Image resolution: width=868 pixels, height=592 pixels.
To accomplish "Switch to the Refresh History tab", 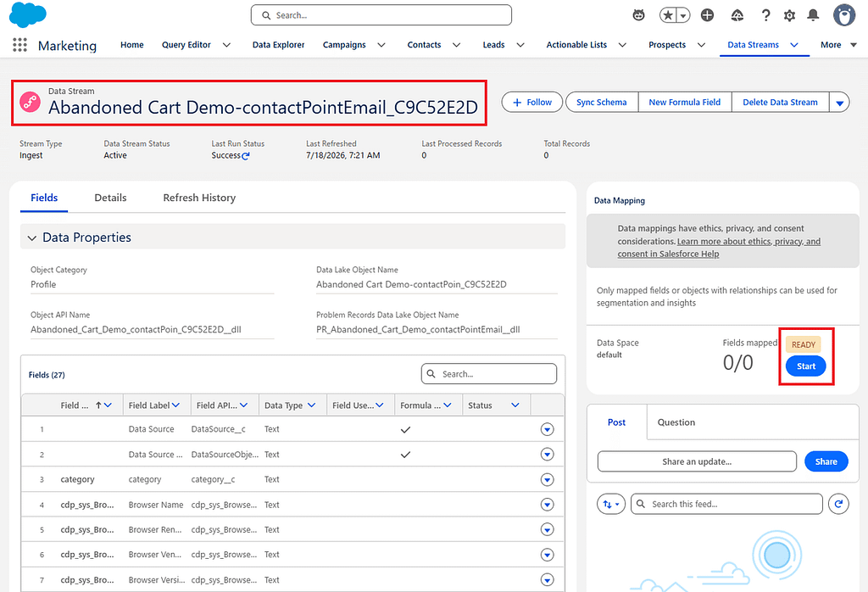I will point(199,198).
